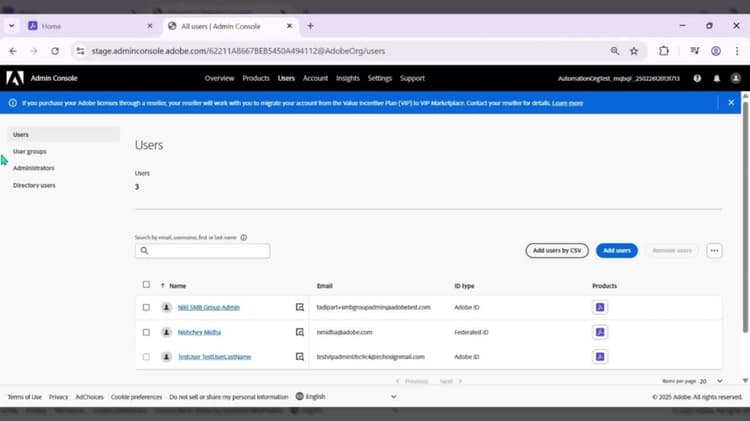Click the browser zoom magnifier icon
Image resolution: width=750 pixels, height=421 pixels.
click(615, 51)
